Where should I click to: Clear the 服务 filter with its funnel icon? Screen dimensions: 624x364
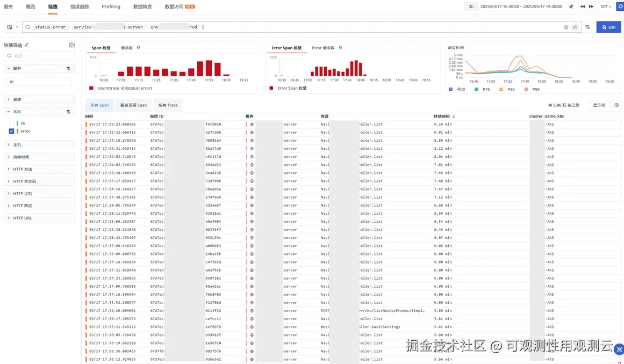(x=68, y=69)
